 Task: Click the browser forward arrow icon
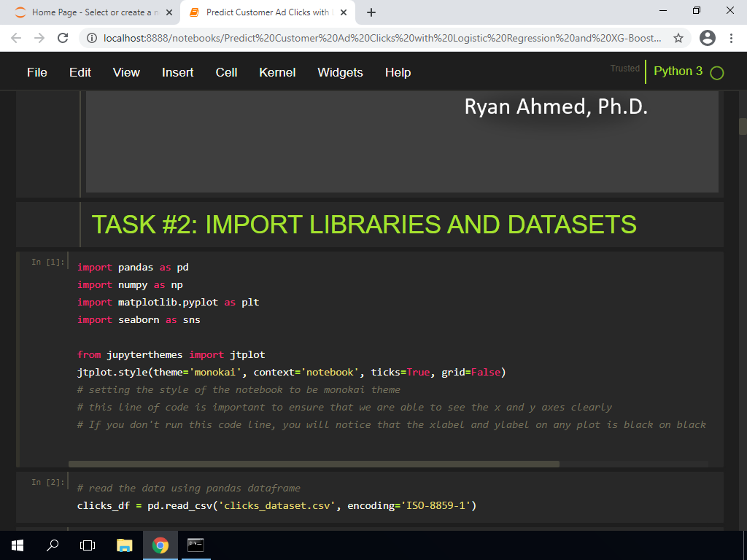[x=39, y=38]
